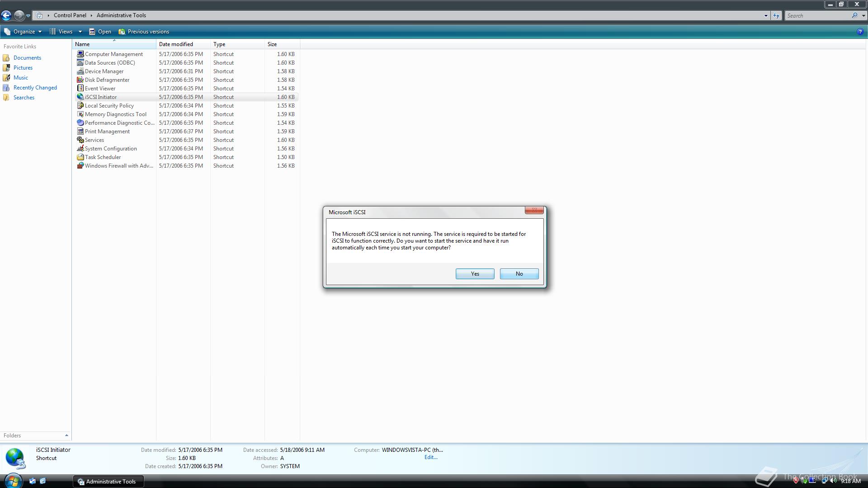Close the Microsoft iSCSI dialog
Viewport: 868px width, 488px height.
(534, 210)
